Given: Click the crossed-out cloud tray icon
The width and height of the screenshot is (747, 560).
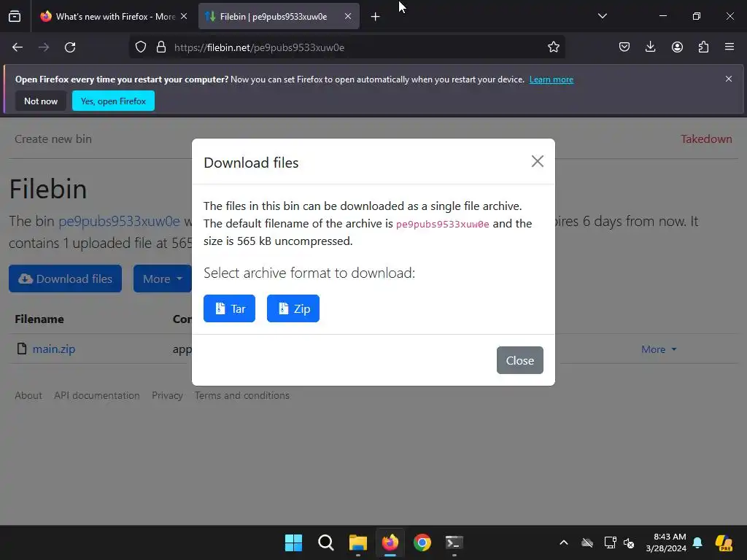Looking at the screenshot, I should click(x=587, y=542).
